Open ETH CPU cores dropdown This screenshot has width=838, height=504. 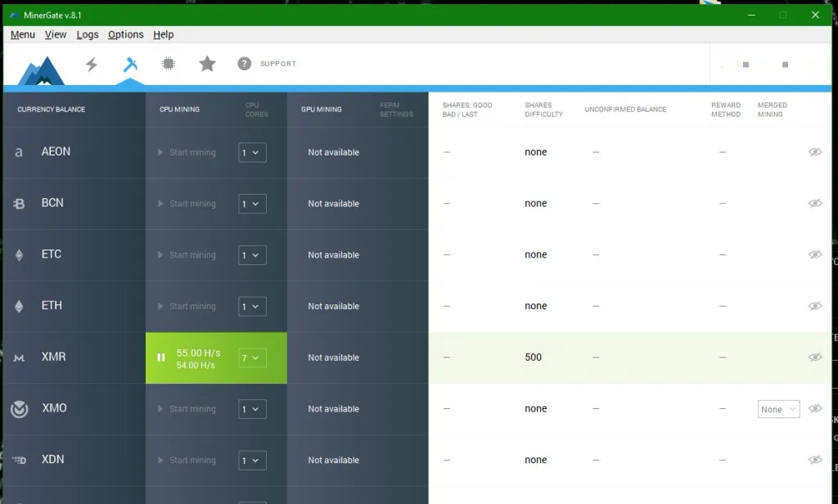point(252,306)
